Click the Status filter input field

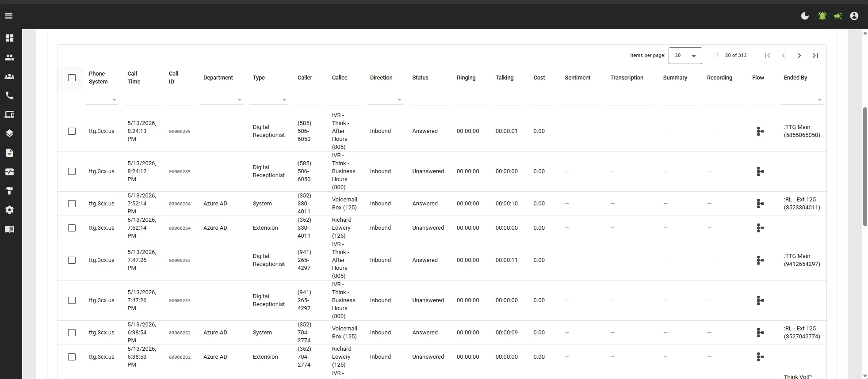[428, 100]
